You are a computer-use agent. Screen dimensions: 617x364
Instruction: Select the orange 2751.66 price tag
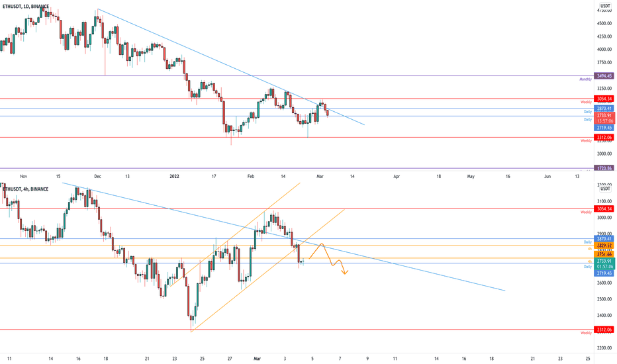click(x=604, y=255)
